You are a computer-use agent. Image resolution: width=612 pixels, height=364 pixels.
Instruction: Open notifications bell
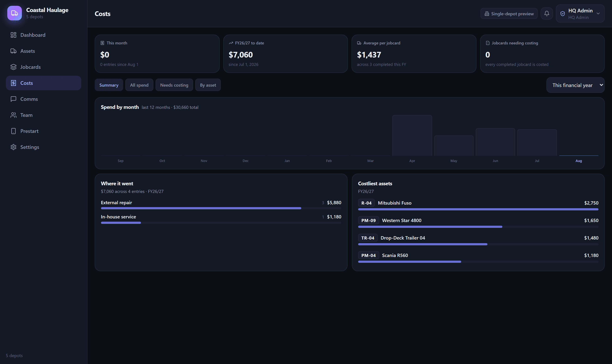click(547, 13)
